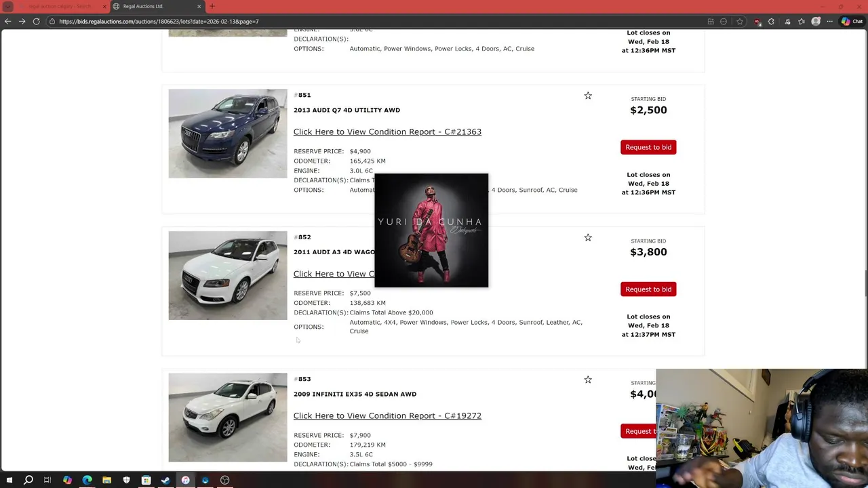Click odometer value 138,683 KM
The height and width of the screenshot is (488, 868).
coord(368,303)
